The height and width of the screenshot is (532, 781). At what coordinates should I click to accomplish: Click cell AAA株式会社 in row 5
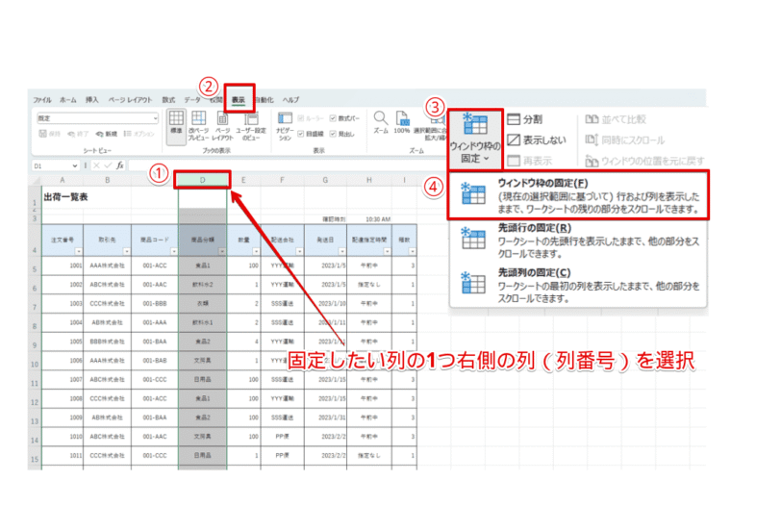tap(107, 266)
